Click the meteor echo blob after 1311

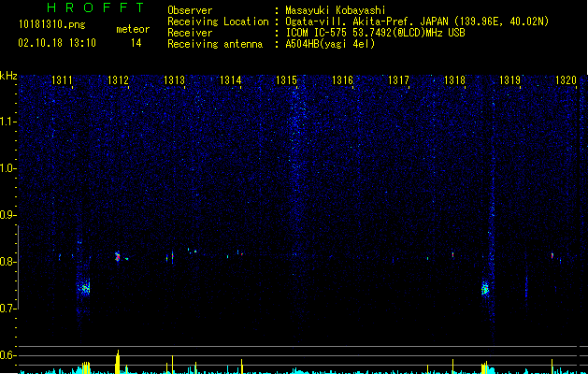click(x=84, y=288)
